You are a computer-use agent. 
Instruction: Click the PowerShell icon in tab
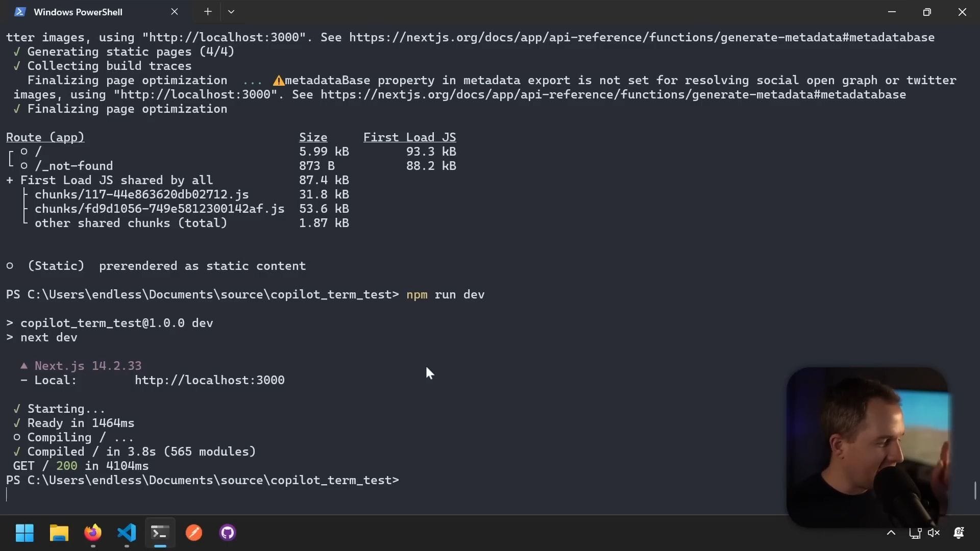coord(20,12)
